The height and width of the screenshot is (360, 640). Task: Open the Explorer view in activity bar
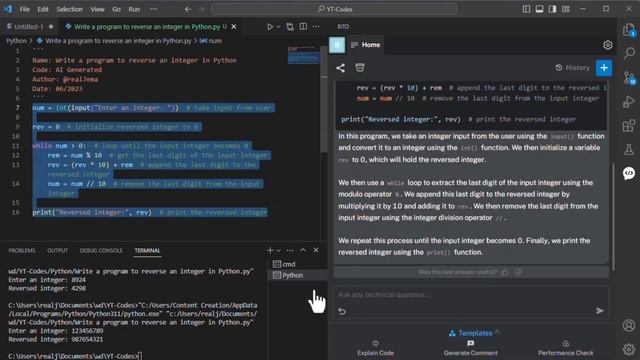click(629, 29)
